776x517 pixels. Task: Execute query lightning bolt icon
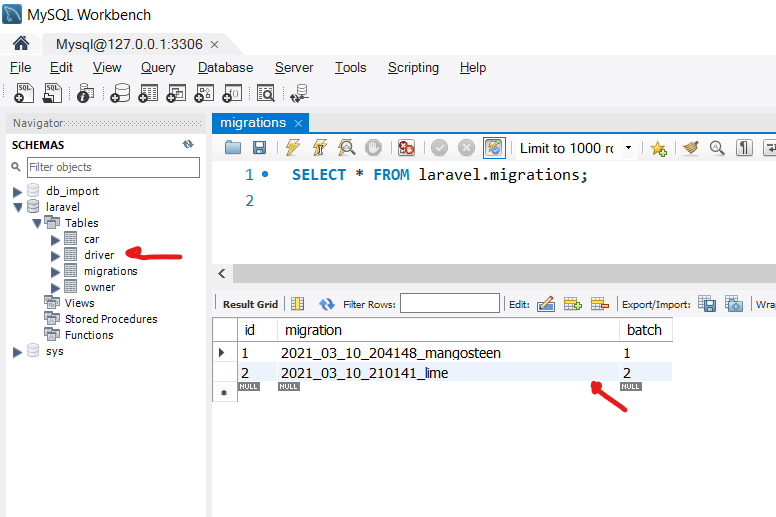click(293, 147)
